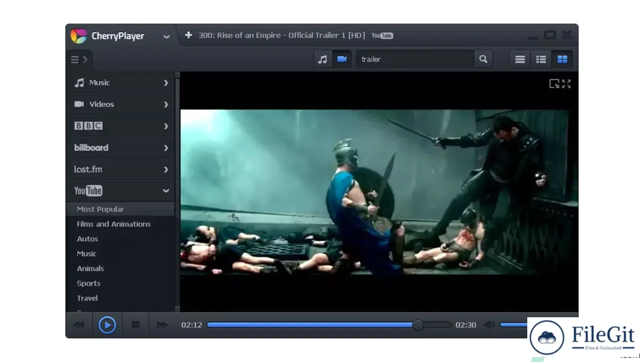Image resolution: width=644 pixels, height=362 pixels.
Task: Switch to detailed list view
Action: [x=541, y=59]
